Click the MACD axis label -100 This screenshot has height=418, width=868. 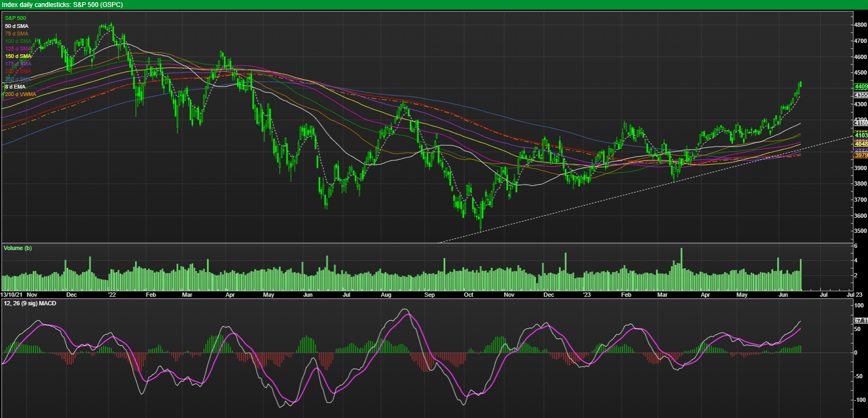(x=860, y=400)
